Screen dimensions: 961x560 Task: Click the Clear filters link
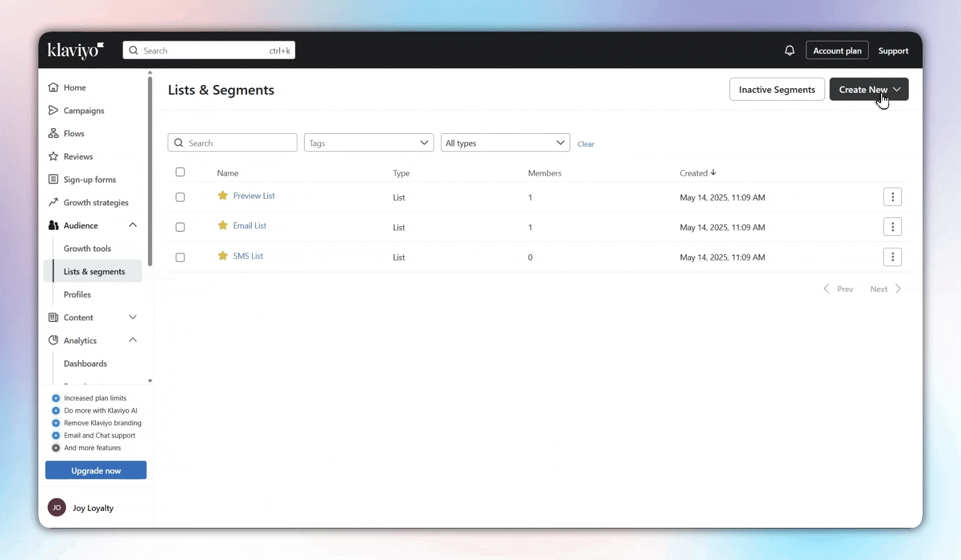point(585,144)
